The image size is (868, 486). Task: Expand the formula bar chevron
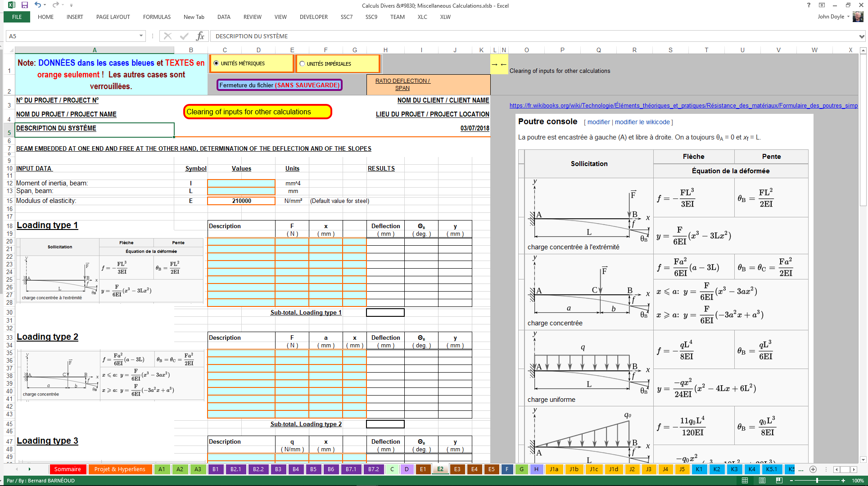tap(861, 36)
